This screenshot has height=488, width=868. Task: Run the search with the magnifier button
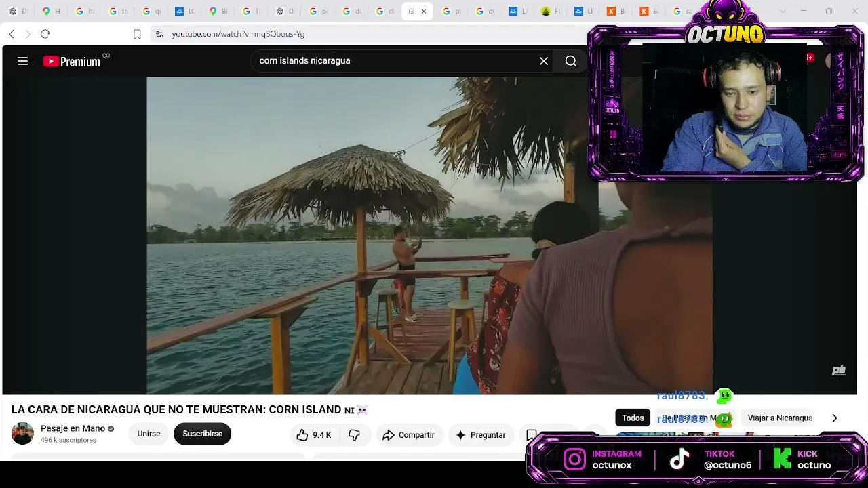[571, 61]
